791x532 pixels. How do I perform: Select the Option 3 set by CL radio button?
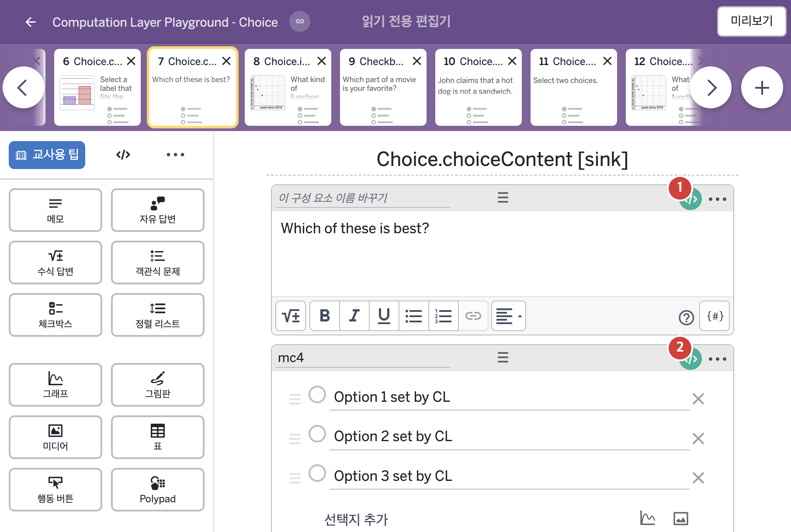(317, 473)
